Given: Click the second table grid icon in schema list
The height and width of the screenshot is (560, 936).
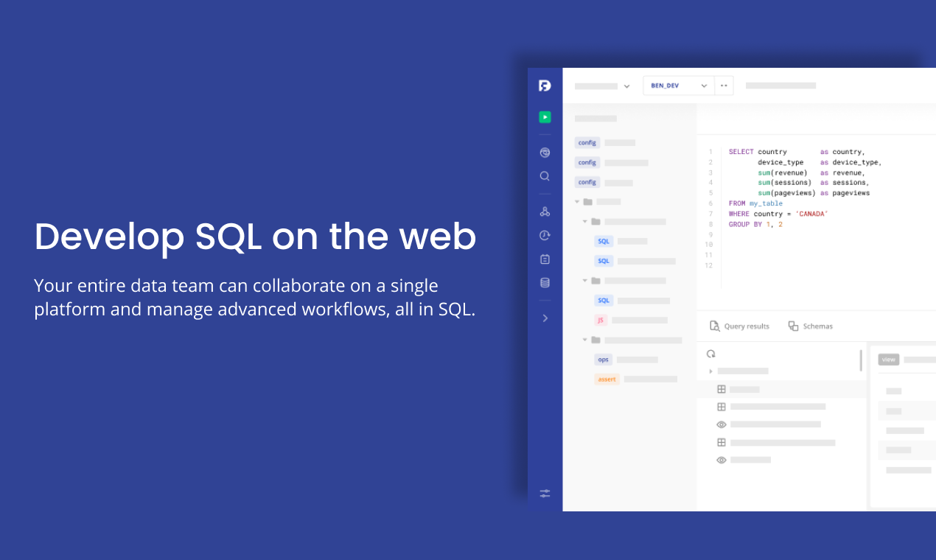Looking at the screenshot, I should [x=722, y=407].
